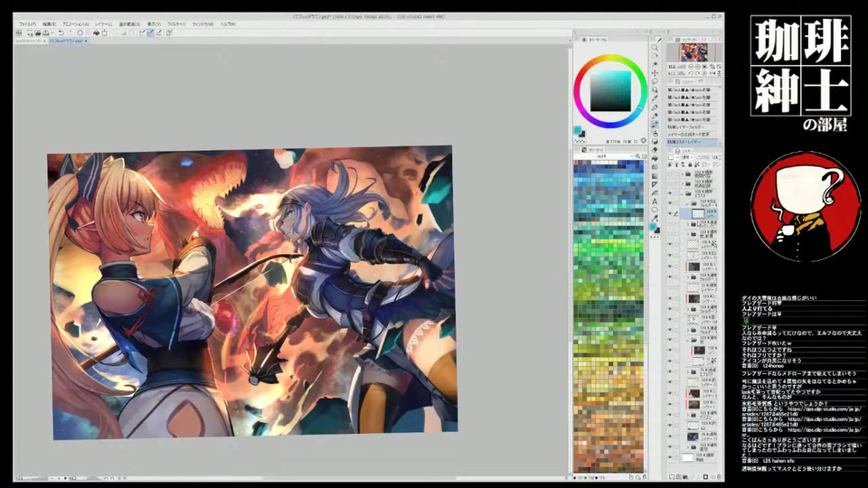Image resolution: width=868 pixels, height=488 pixels.
Task: Open the ウィンドウ(W) menu
Action: pos(203,24)
